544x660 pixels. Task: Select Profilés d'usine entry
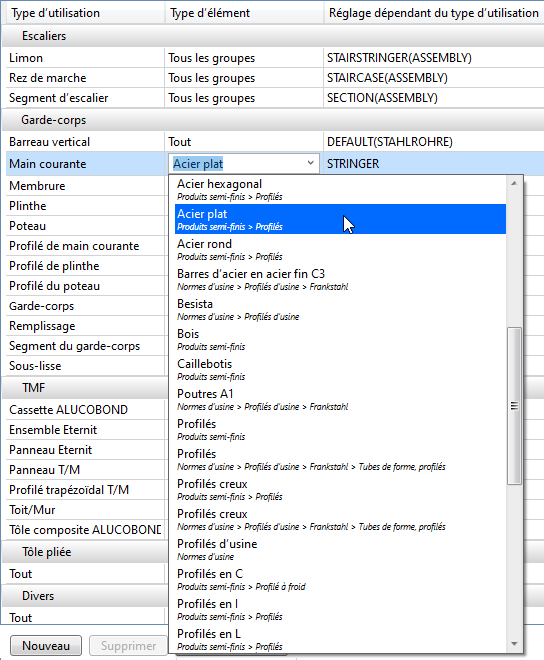tap(340, 549)
